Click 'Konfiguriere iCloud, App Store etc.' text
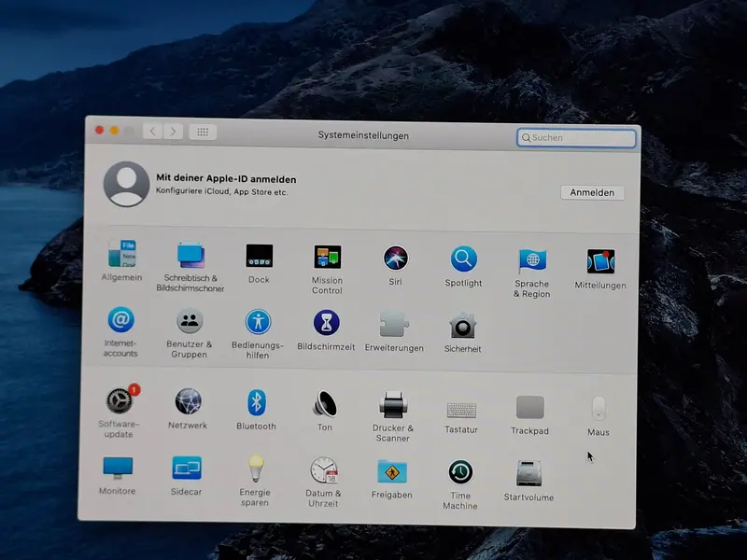The image size is (747, 560). (x=221, y=191)
